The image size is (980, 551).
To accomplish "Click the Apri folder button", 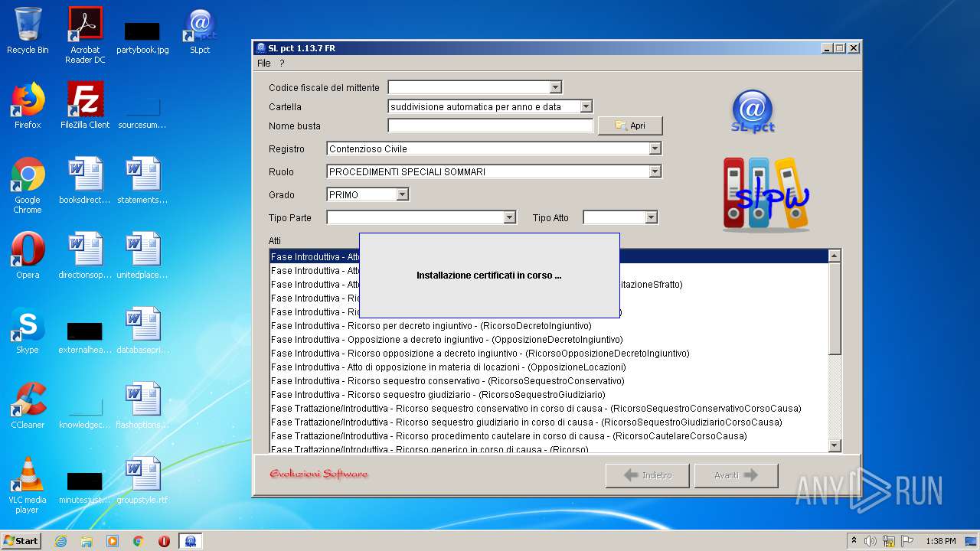I will click(x=629, y=126).
